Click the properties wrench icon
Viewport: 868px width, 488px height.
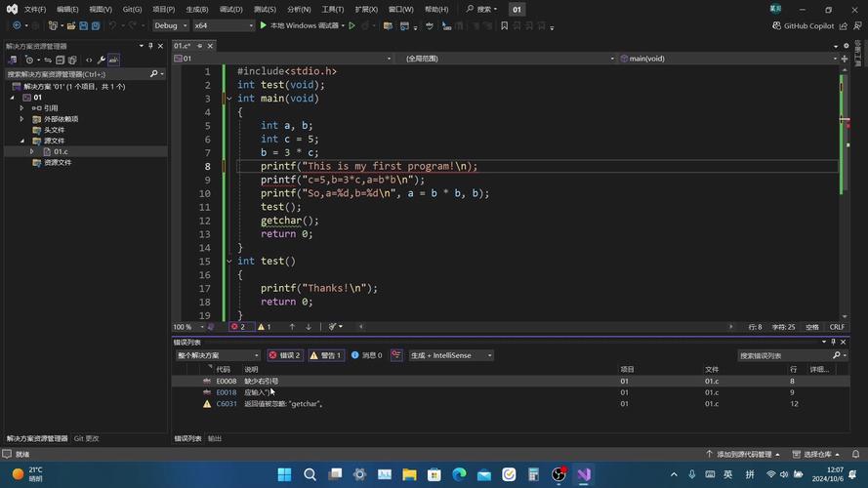102,60
